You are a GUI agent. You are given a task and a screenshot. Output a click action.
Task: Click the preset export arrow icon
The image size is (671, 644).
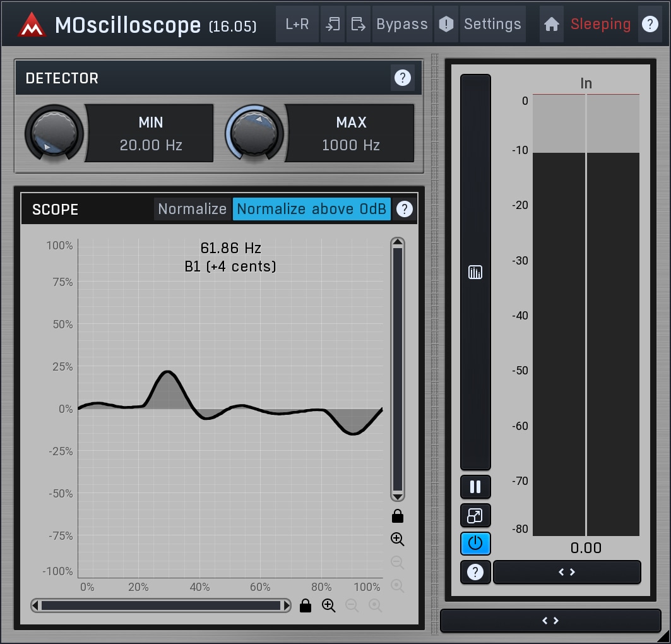point(358,24)
